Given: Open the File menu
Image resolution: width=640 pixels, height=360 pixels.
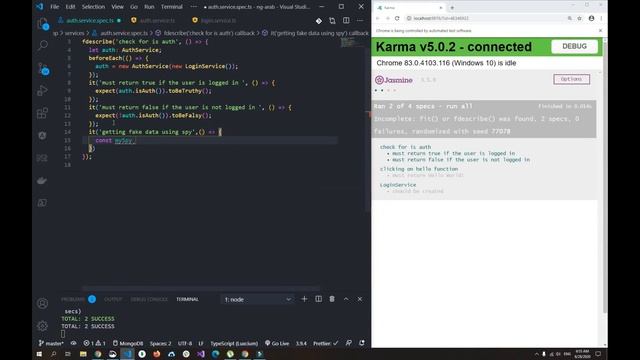Looking at the screenshot, I should [54, 7].
